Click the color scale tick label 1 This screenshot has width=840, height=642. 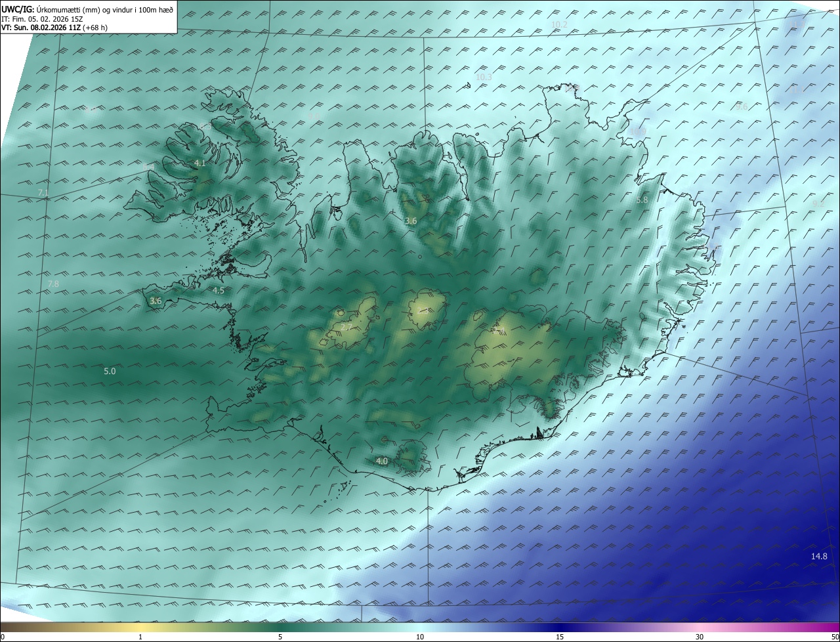coord(140,637)
